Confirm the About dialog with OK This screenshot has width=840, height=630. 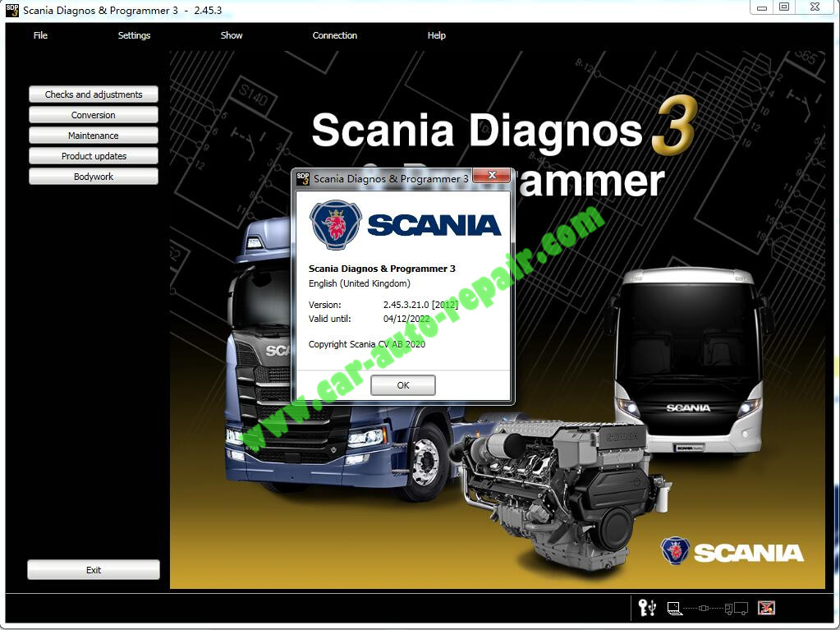pos(403,385)
